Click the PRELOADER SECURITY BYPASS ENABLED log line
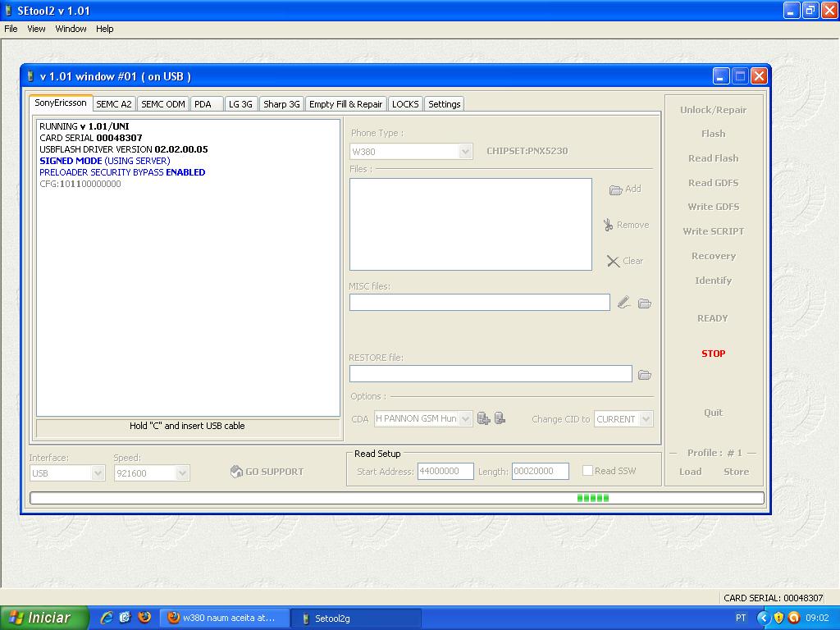840x630 pixels. [x=122, y=172]
